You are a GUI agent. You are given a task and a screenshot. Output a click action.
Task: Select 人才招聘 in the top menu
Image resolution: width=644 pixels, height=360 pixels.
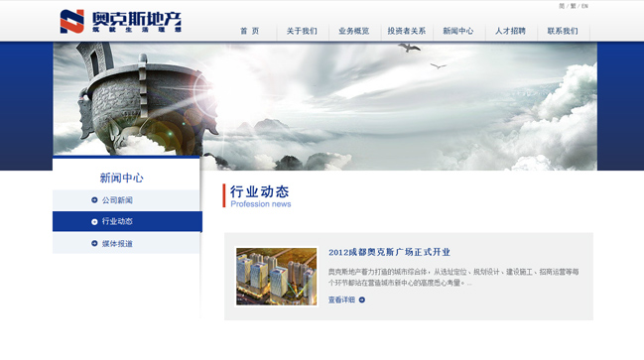(510, 31)
